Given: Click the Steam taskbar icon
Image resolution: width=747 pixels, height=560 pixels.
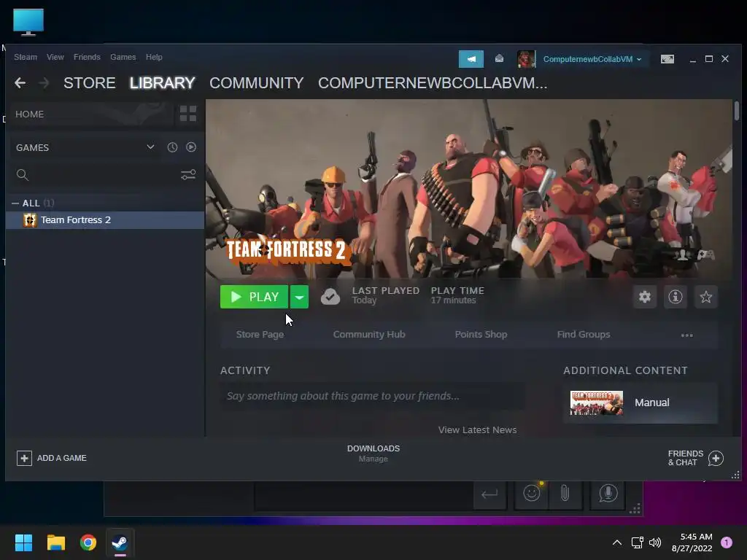Looking at the screenshot, I should (120, 542).
